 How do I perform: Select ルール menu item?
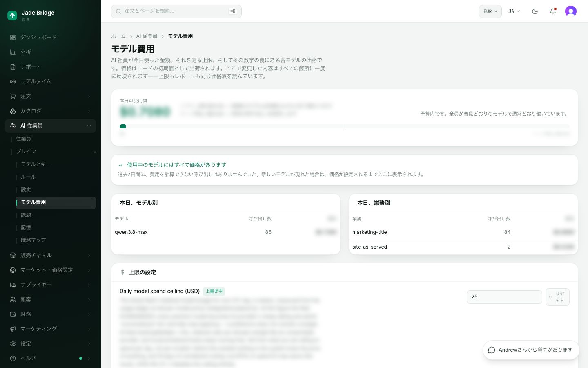click(x=56, y=177)
